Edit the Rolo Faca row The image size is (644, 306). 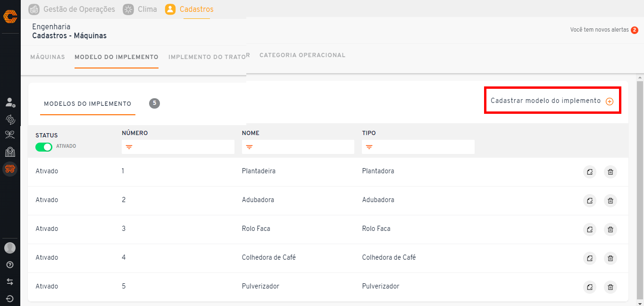pyautogui.click(x=590, y=229)
